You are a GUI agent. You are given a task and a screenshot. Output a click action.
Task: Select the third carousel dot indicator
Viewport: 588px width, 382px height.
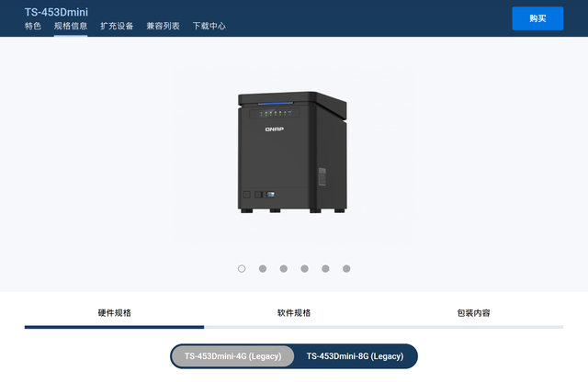[284, 268]
